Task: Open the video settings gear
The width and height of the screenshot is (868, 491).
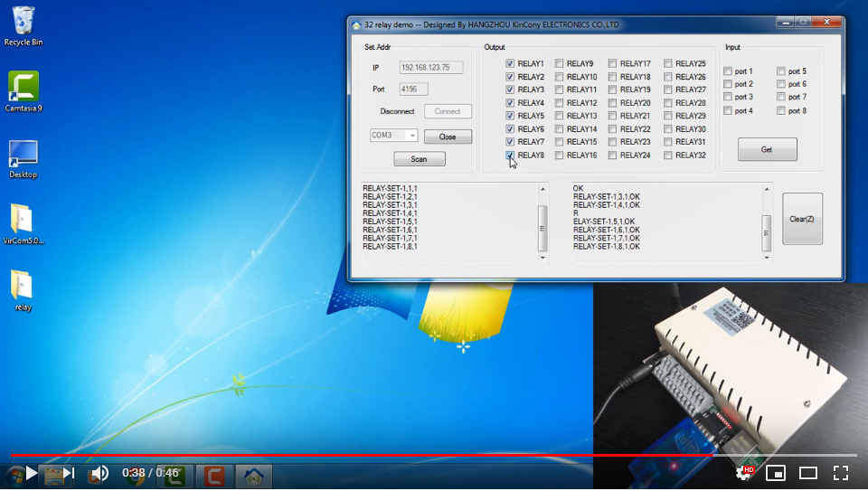Action: [x=745, y=473]
